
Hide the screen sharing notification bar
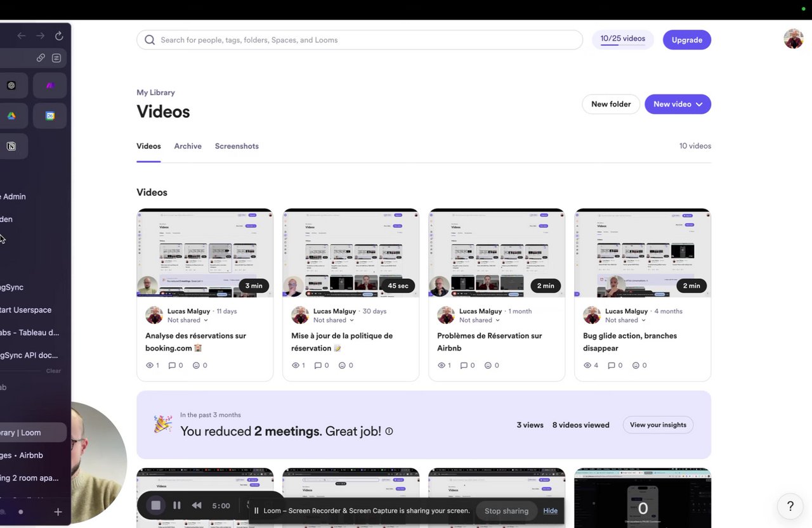tap(550, 511)
